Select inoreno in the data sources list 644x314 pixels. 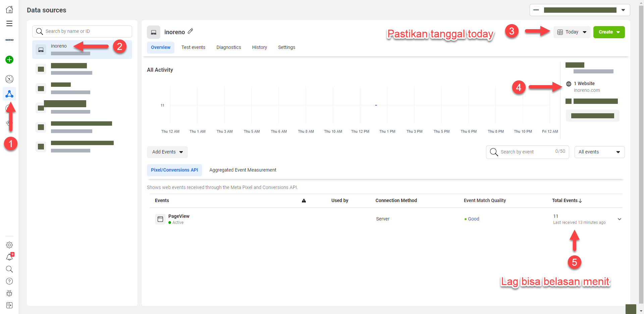coord(59,46)
